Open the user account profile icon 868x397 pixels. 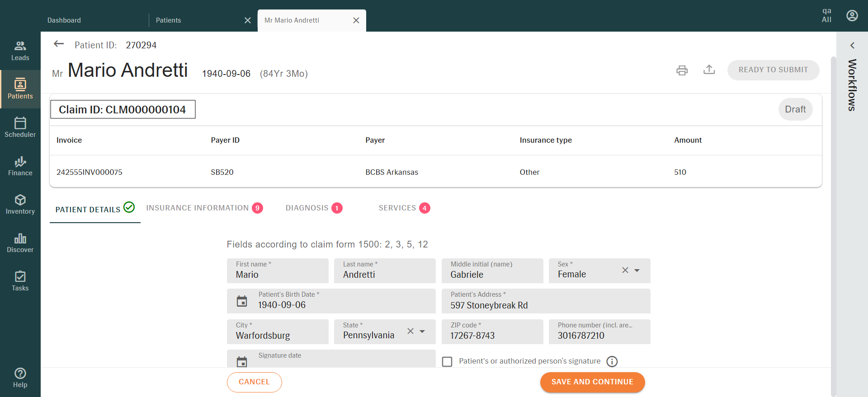click(852, 16)
